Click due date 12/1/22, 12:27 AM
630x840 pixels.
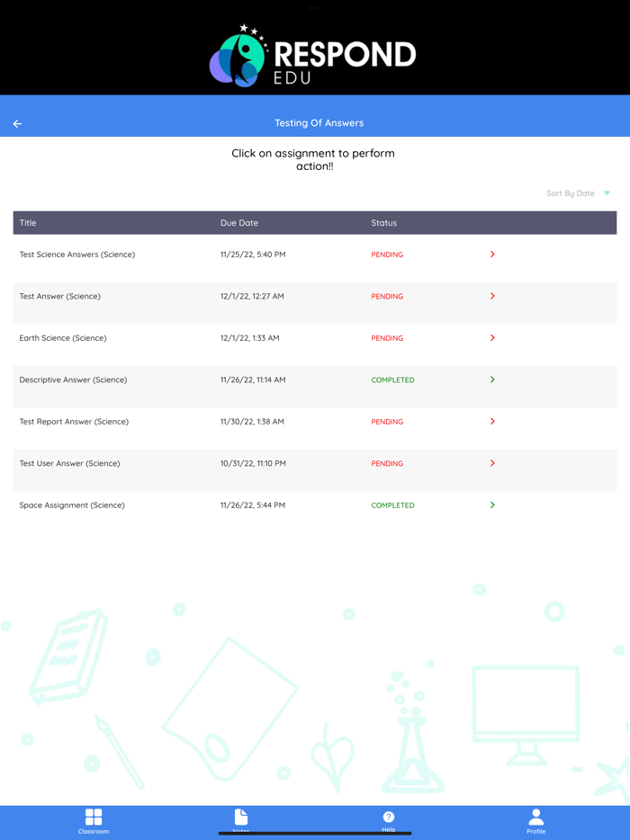click(252, 296)
